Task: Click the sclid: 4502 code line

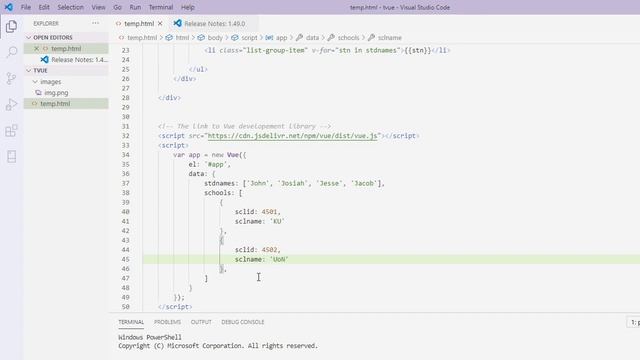Action: (258, 250)
